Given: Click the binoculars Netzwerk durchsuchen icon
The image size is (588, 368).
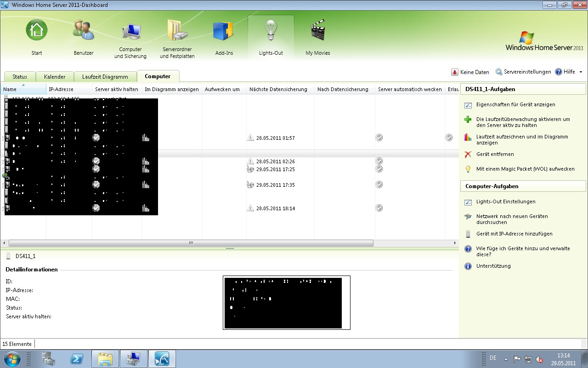Looking at the screenshot, I should point(468,217).
